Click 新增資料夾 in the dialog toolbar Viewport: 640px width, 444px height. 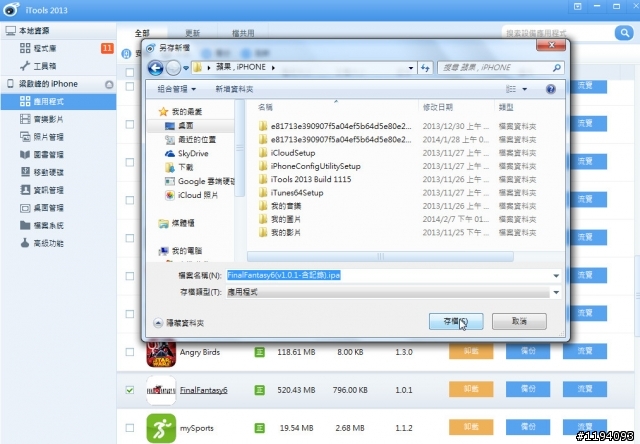234,89
